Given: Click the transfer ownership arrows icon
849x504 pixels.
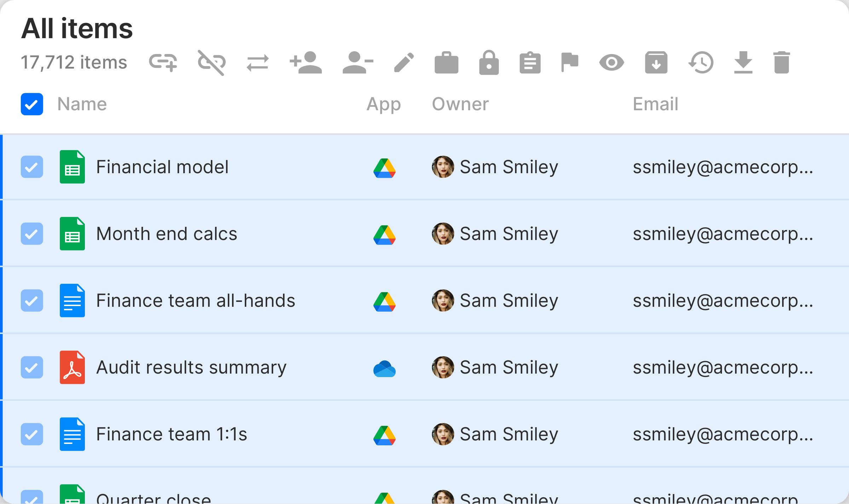Looking at the screenshot, I should 258,63.
